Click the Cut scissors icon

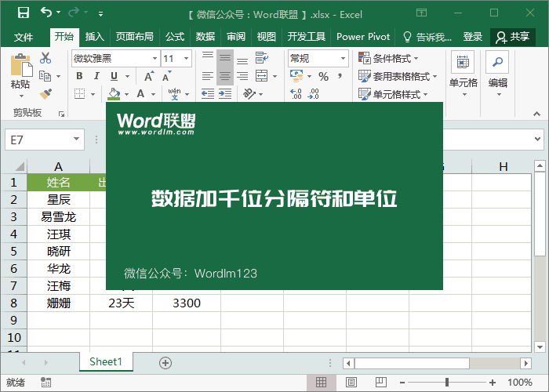tap(45, 58)
